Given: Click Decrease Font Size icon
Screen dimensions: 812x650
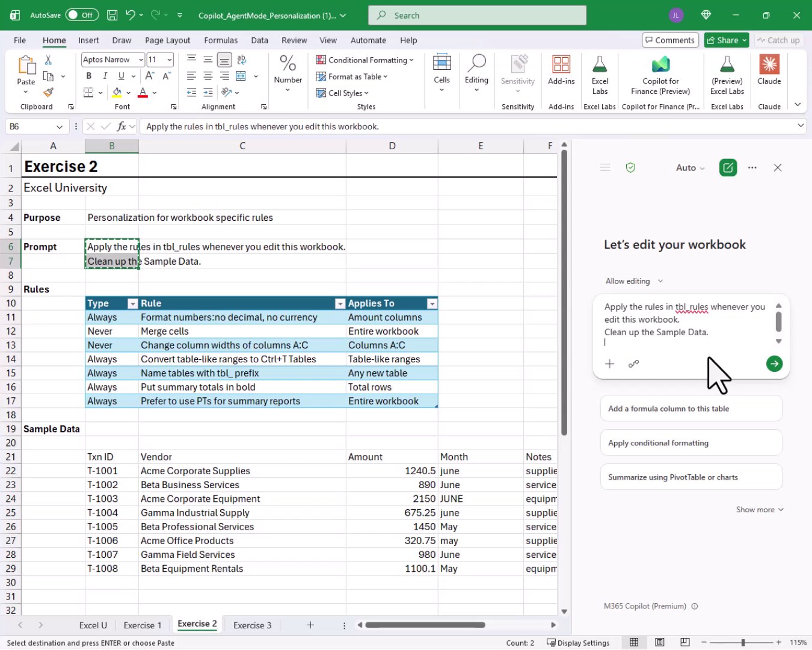Looking at the screenshot, I should click(167, 76).
